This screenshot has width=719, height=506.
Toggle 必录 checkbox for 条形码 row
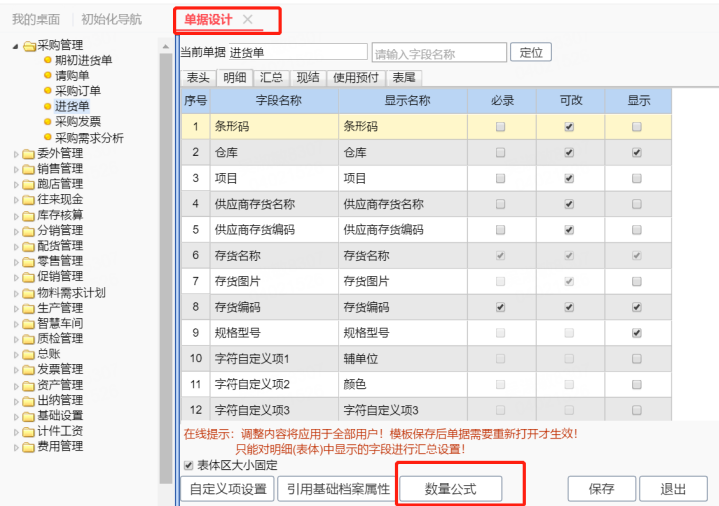click(500, 127)
